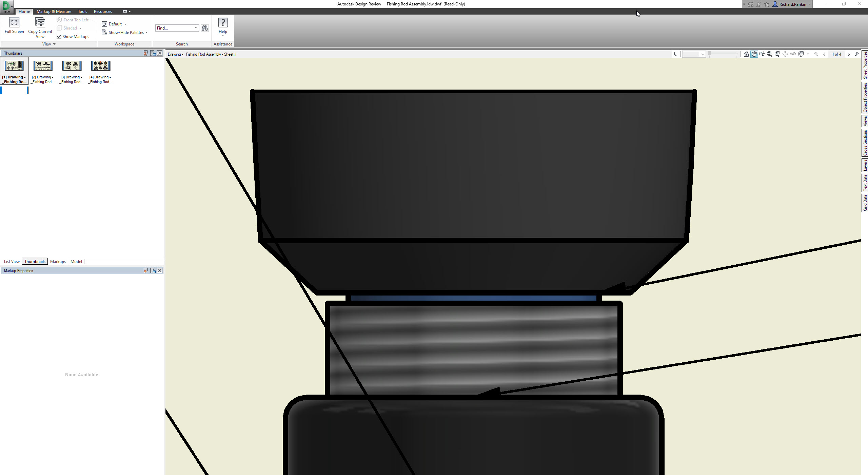Select the Pan hand tool

(x=754, y=54)
